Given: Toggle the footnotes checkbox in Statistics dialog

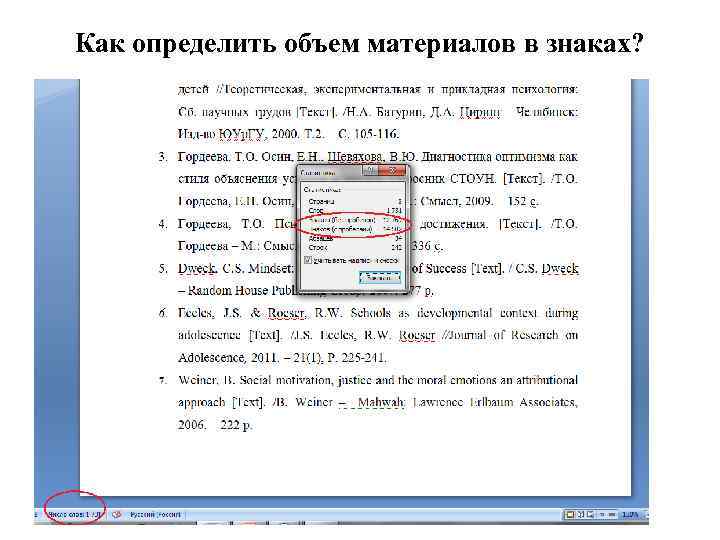Looking at the screenshot, I should pyautogui.click(x=309, y=260).
